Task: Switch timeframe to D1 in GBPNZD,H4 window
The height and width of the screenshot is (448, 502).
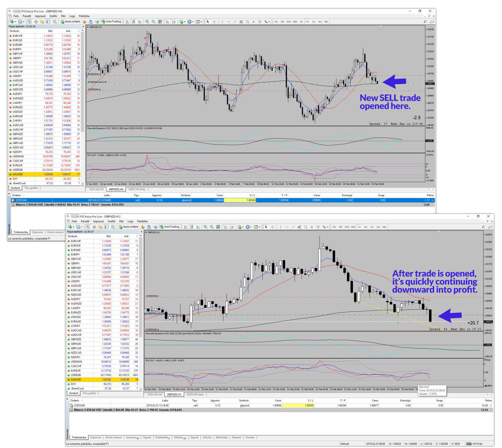Action: pyautogui.click(x=314, y=22)
